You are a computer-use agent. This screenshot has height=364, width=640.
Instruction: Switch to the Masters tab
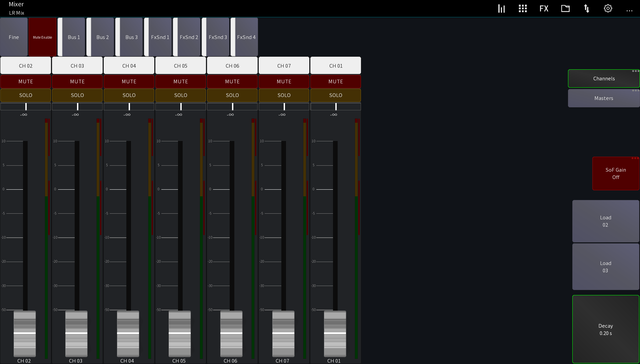(x=604, y=98)
